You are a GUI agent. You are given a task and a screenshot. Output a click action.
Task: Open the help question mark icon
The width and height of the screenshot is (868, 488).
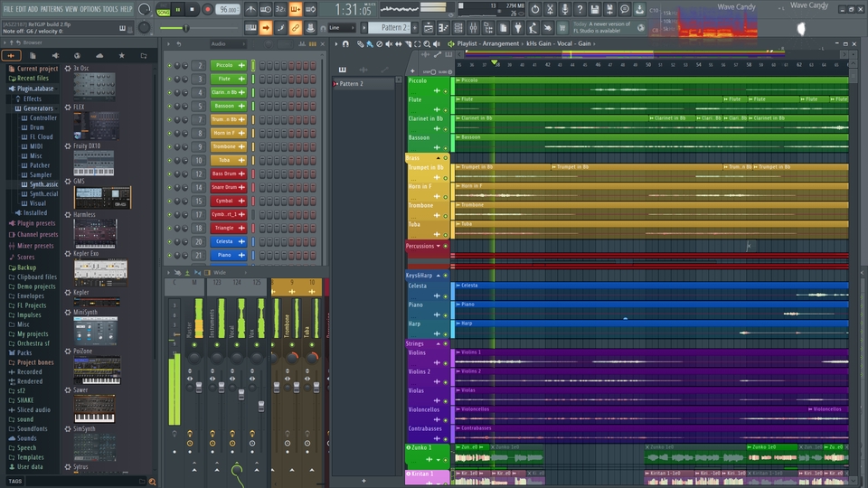pyautogui.click(x=580, y=9)
